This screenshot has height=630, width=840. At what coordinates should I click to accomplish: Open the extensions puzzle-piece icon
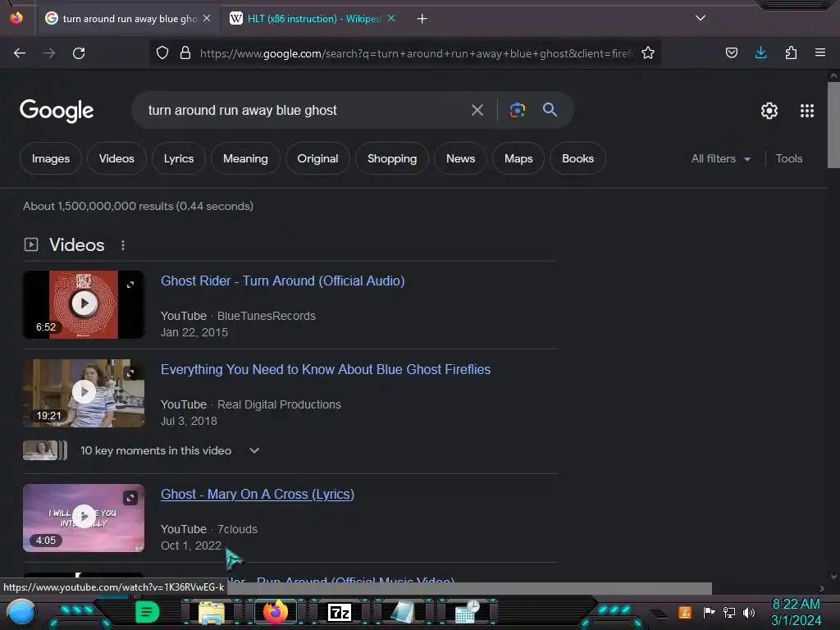791,52
